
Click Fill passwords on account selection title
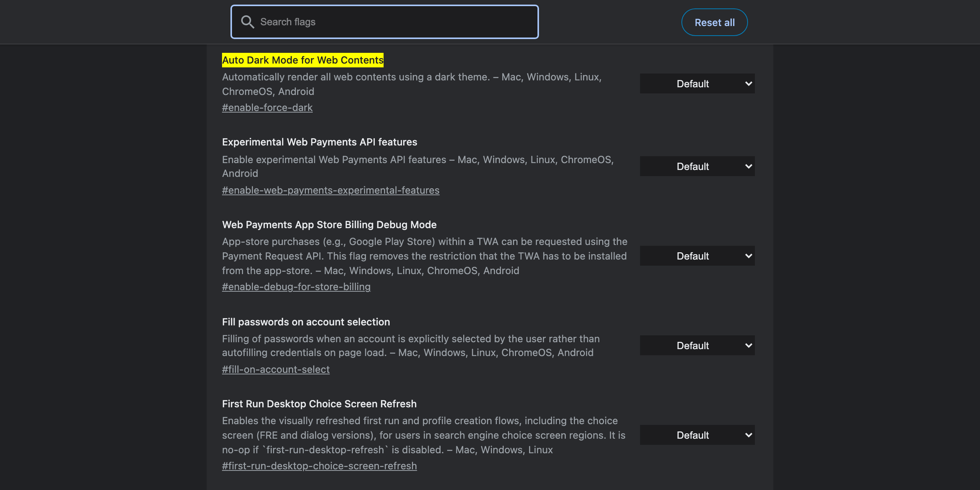306,322
